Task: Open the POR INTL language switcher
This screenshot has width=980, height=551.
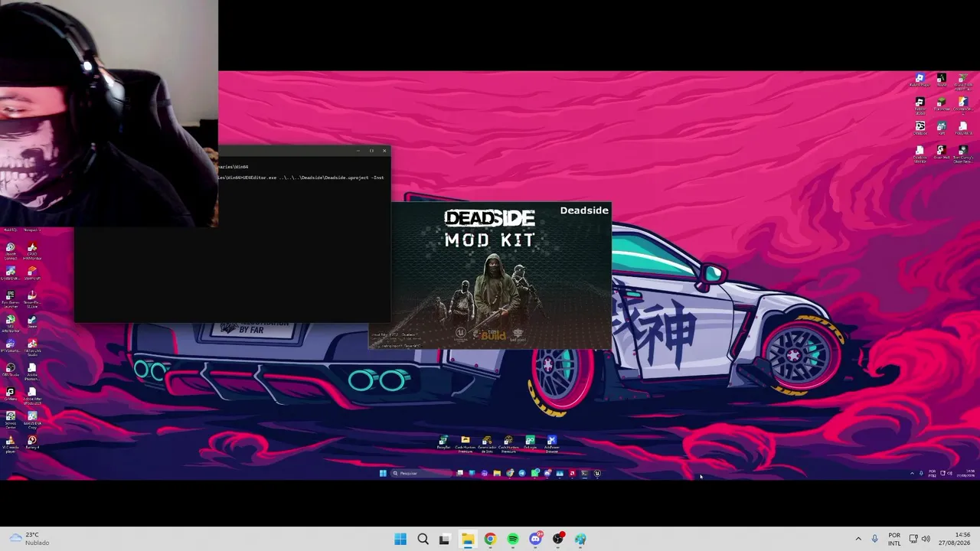Action: pyautogui.click(x=894, y=539)
